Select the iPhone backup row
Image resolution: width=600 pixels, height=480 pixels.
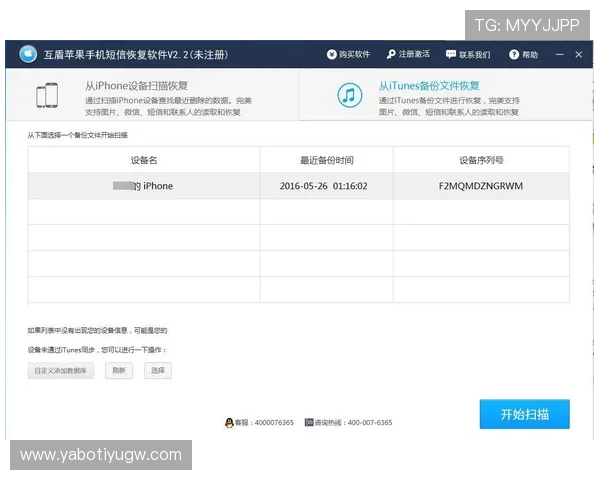tap(298, 186)
